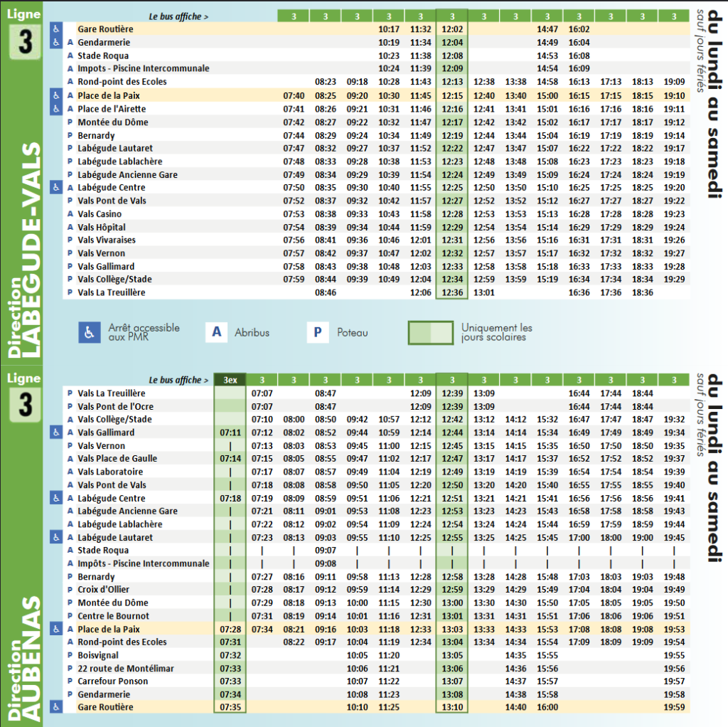Viewport: 728px width, 727px height.
Task: Click the 'Rond-point des Ecoles' stop in Aubenas table
Action: pos(122,642)
